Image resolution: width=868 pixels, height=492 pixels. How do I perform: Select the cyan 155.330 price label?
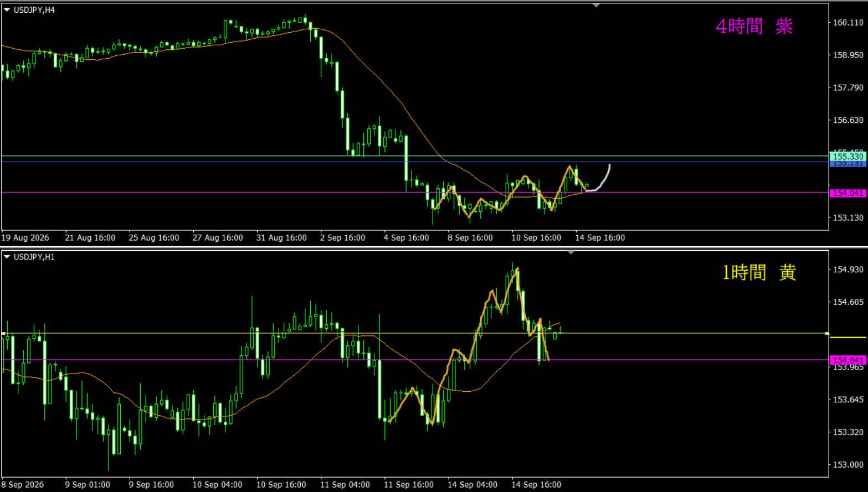pyautogui.click(x=848, y=157)
